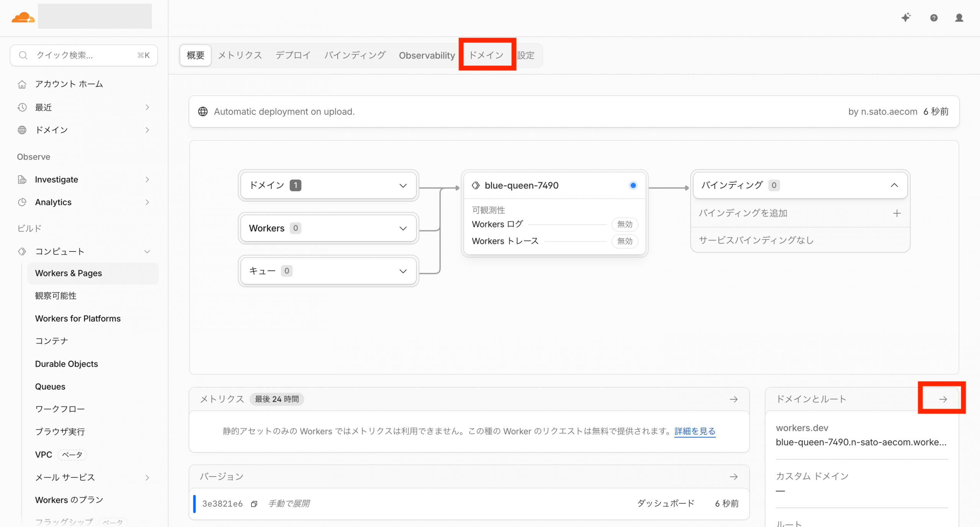
Task: Open the help question mark icon
Action: click(934, 18)
